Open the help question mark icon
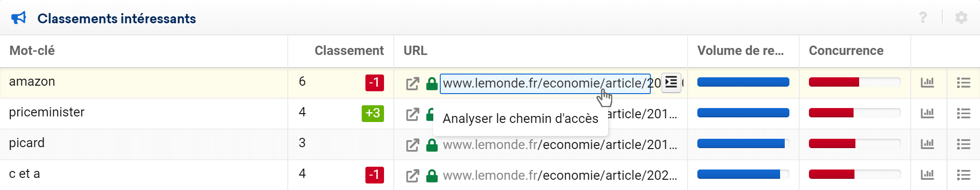This screenshot has height=190, width=980. click(x=923, y=18)
